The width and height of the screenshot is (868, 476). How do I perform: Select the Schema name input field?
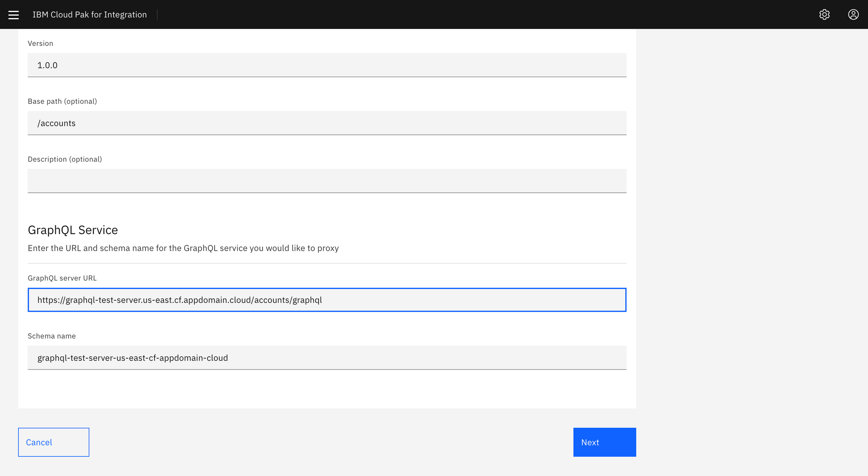pos(327,358)
